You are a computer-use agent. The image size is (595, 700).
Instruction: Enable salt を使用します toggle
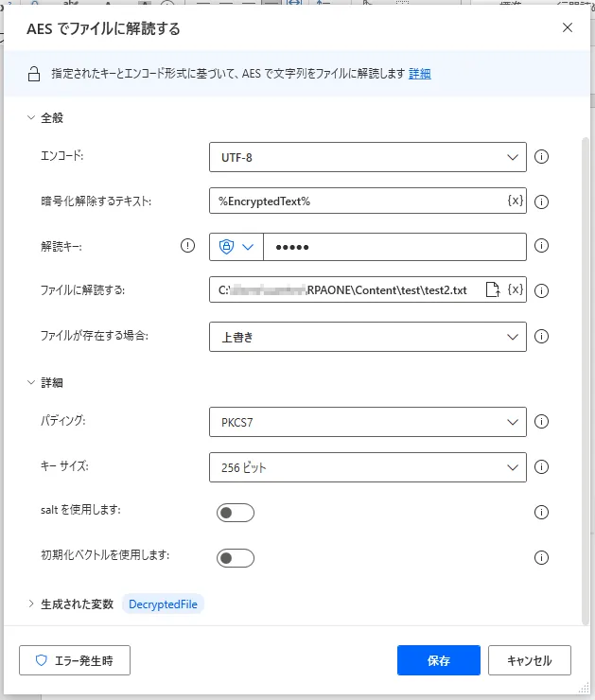point(236,513)
